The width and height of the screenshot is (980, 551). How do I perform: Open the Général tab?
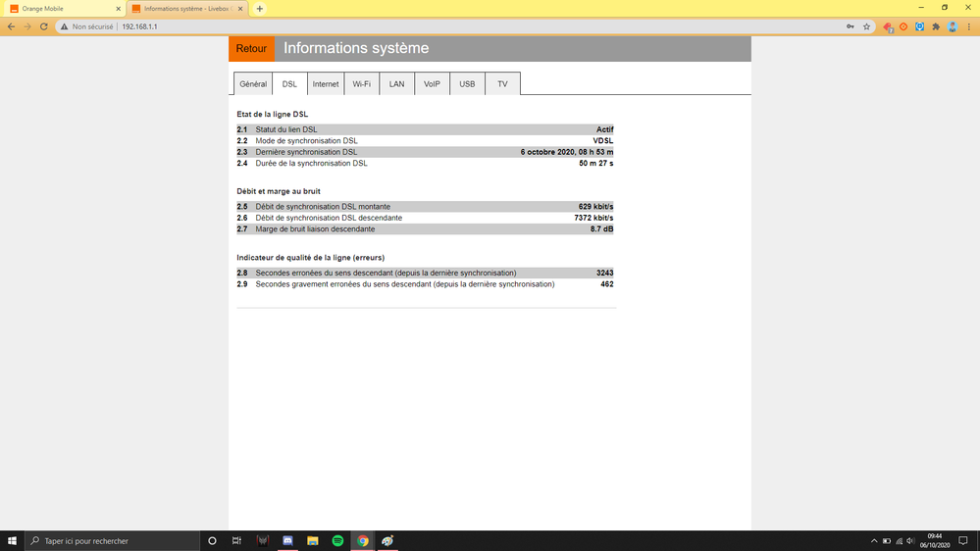tap(253, 83)
